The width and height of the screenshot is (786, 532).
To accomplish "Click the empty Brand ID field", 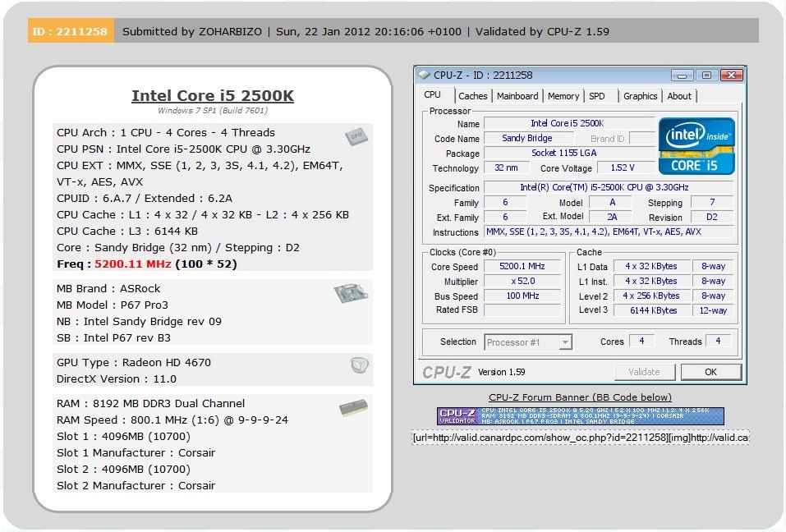I will coord(641,138).
